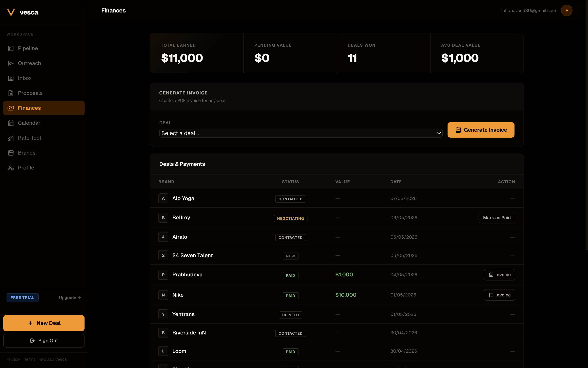Create a New Deal
Image resolution: width=588 pixels, height=368 pixels.
point(44,323)
